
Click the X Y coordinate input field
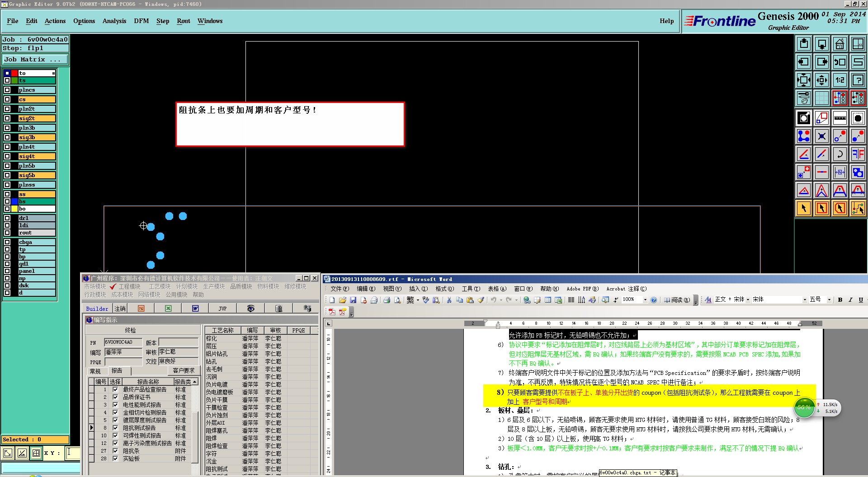pos(73,453)
